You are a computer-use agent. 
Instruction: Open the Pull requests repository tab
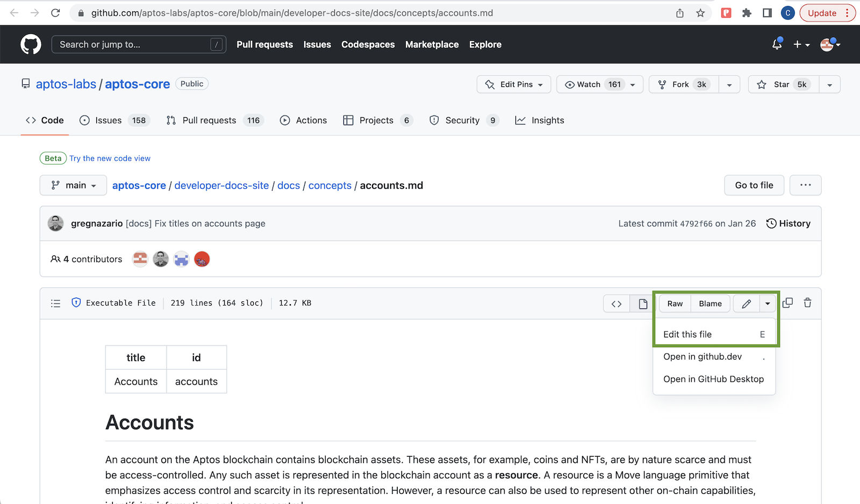[214, 120]
